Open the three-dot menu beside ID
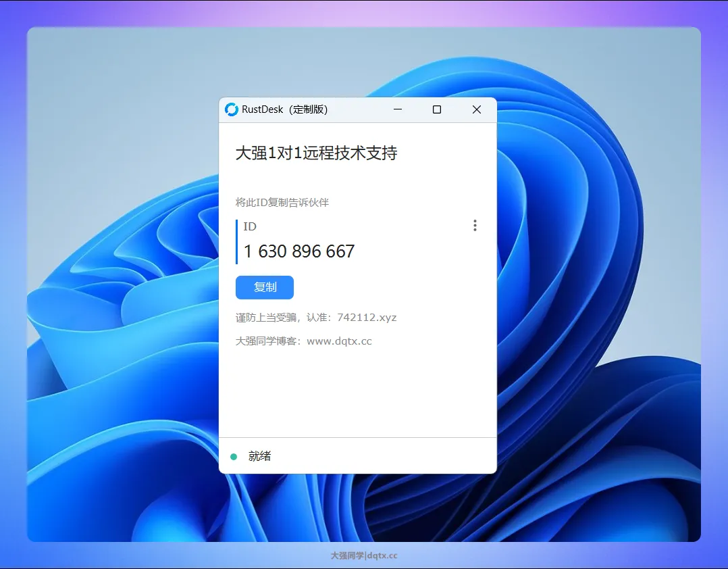Screen dimensions: 728x569 (x=475, y=226)
